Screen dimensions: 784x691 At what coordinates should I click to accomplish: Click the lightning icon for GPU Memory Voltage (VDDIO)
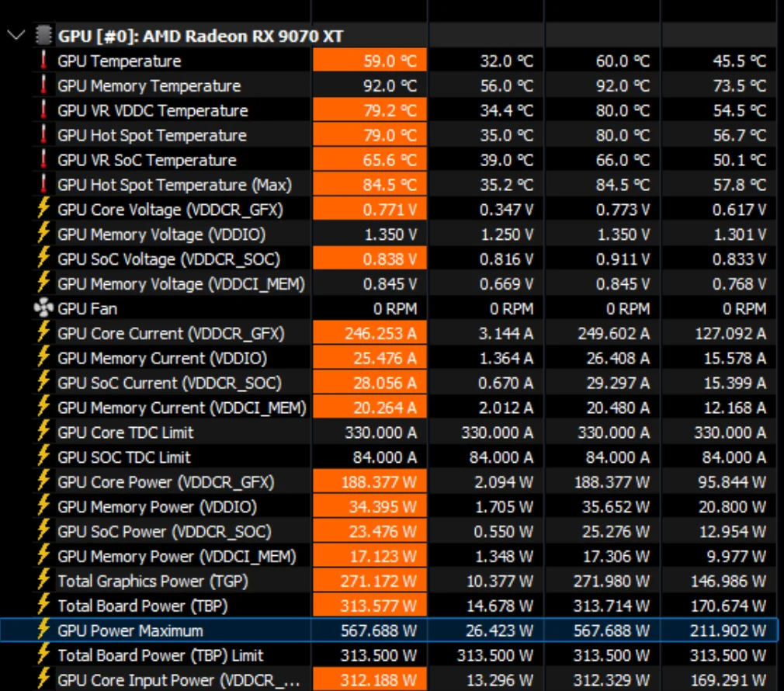pos(43,234)
